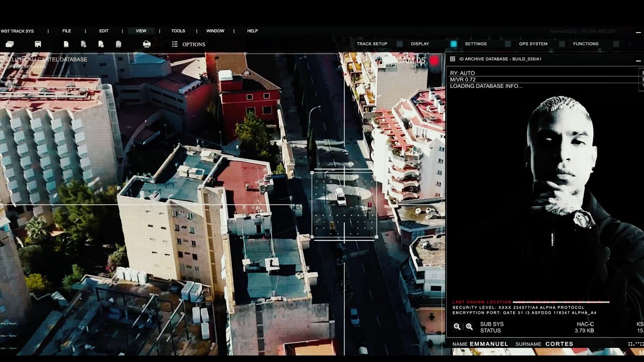Click the CORTES surname value
Screen dimensions: 644x362
pyautogui.click(x=559, y=344)
